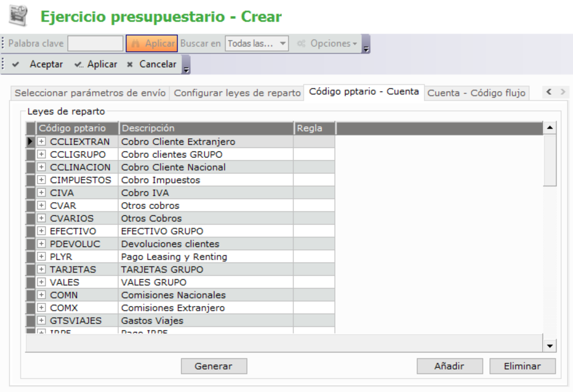Open the Buscar en dropdown
The width and height of the screenshot is (573, 392).
click(x=257, y=44)
